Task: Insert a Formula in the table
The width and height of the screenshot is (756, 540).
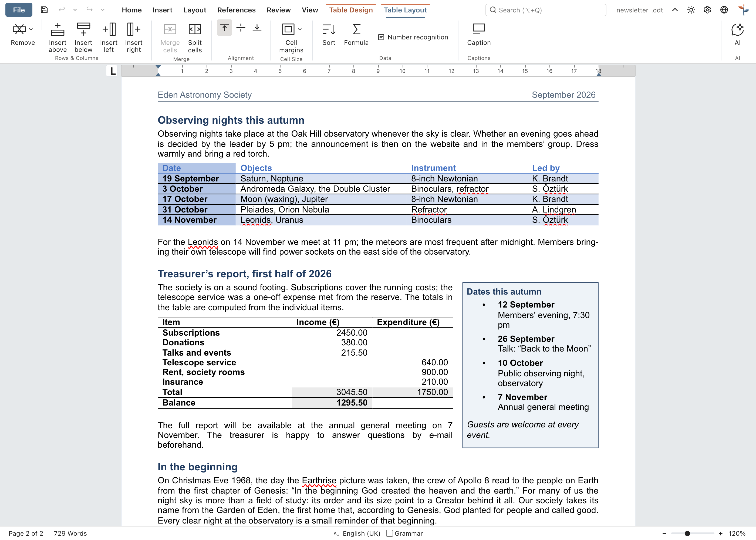Action: (356, 34)
